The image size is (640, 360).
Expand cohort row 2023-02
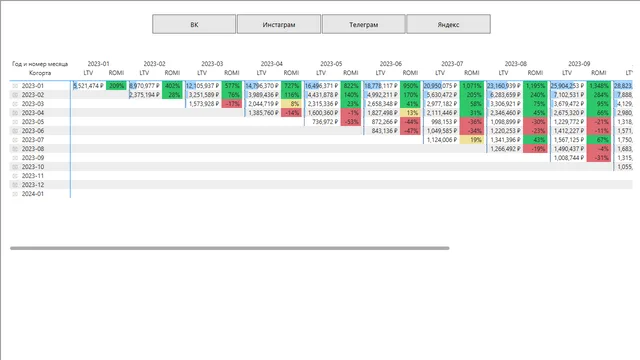click(15, 95)
